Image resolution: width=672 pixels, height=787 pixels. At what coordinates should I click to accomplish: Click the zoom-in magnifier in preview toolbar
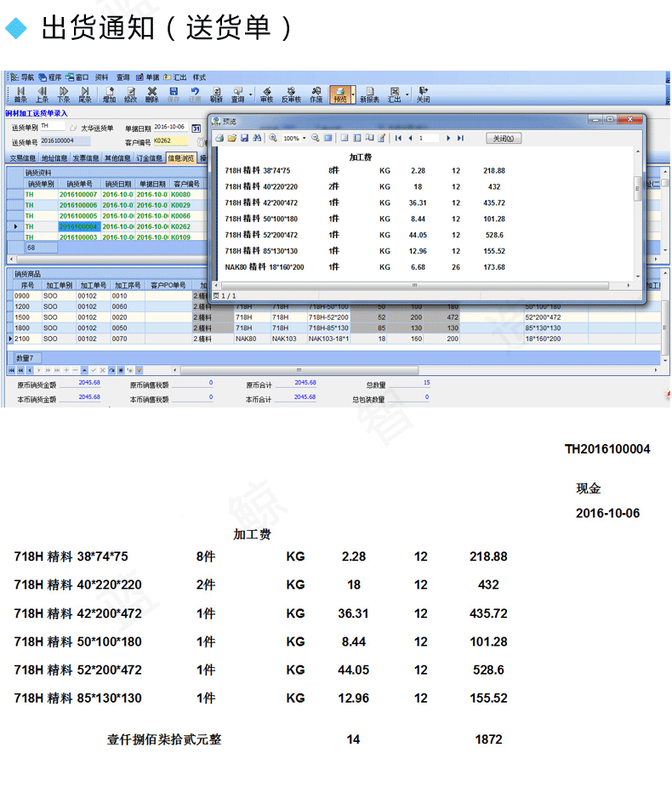[x=273, y=138]
